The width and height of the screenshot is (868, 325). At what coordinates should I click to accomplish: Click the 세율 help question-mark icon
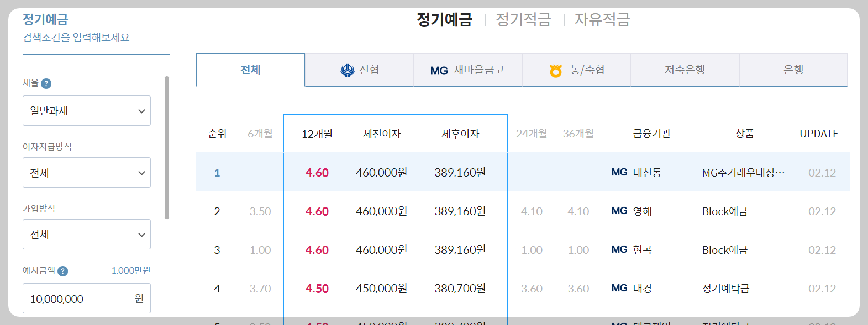coord(46,83)
